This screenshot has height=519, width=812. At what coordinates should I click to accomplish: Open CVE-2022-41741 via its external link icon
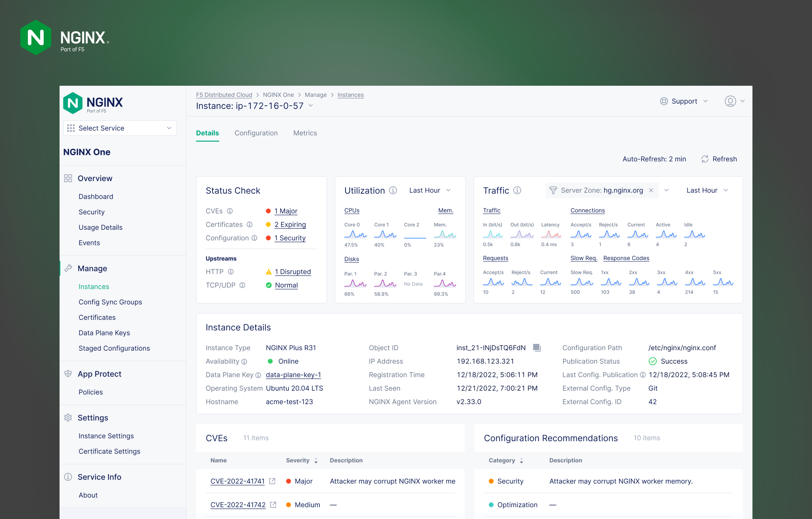coord(272,481)
